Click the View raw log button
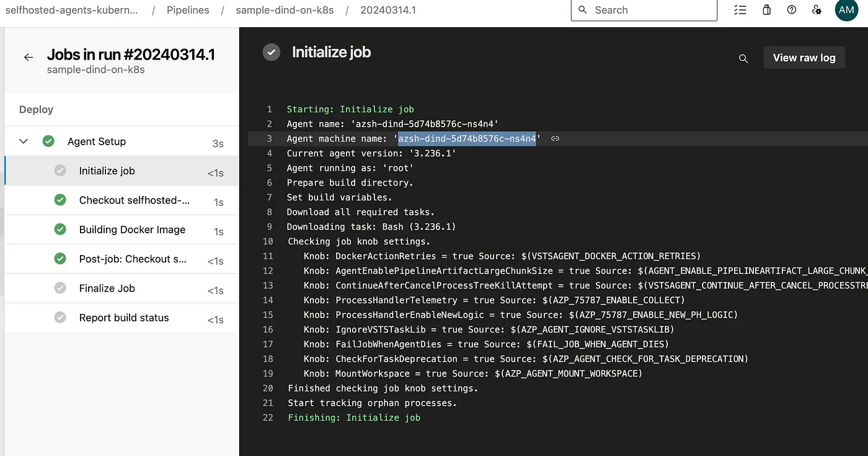 804,58
